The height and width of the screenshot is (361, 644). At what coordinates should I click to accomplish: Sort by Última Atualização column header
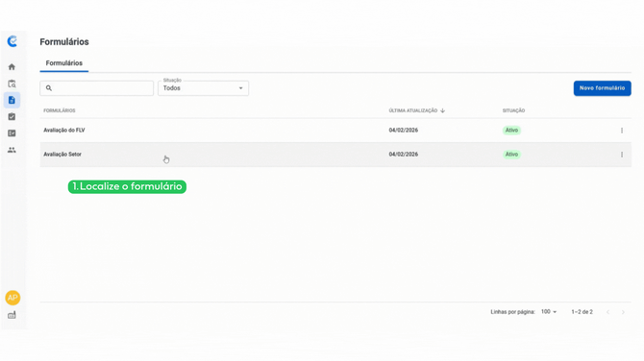click(x=413, y=110)
